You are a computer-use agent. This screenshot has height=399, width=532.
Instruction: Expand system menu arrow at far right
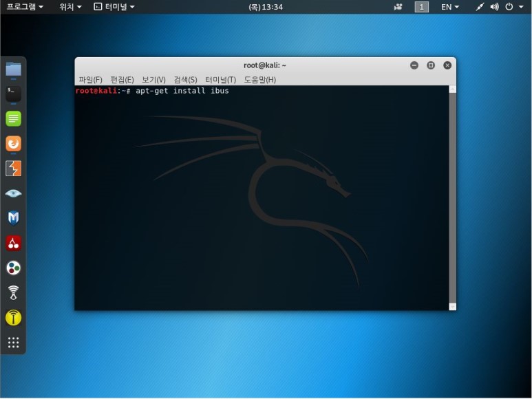pyautogui.click(x=521, y=7)
